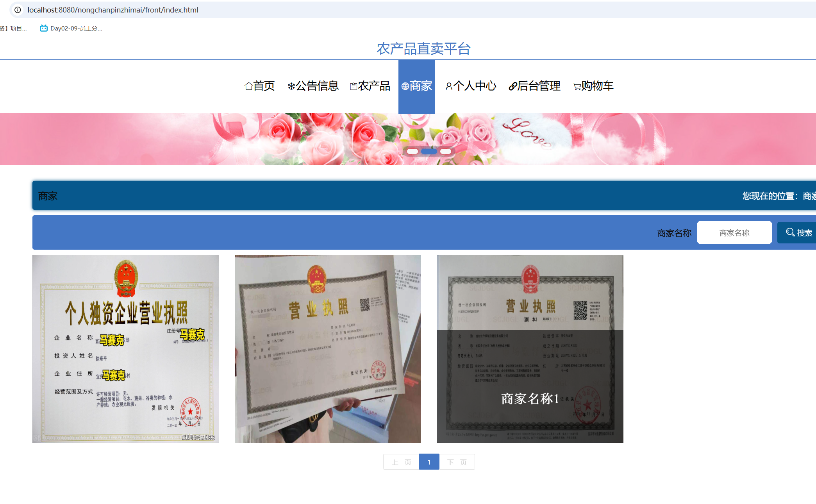The image size is (816, 504).
Task: Open the 农产品 menu item
Action: point(370,86)
